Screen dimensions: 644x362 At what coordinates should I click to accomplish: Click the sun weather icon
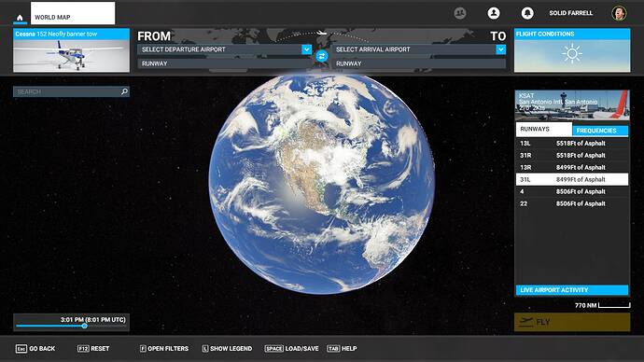pos(572,54)
